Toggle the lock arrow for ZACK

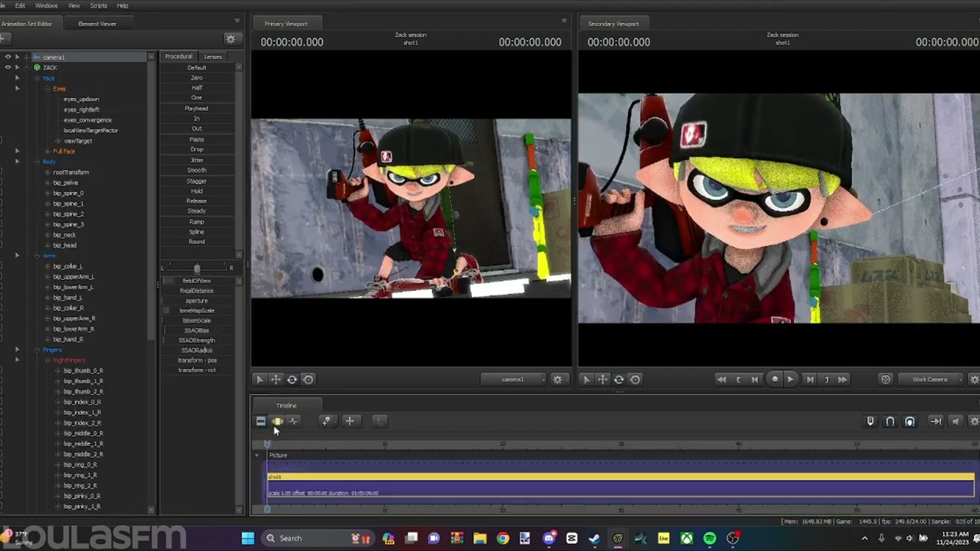pos(17,67)
